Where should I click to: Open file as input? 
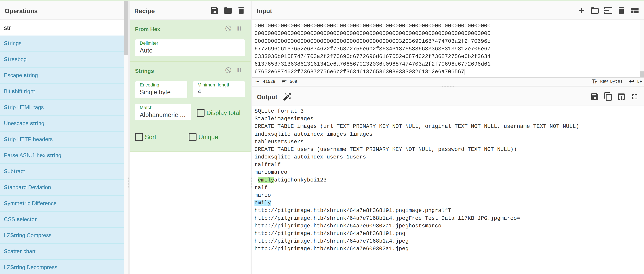(608, 11)
